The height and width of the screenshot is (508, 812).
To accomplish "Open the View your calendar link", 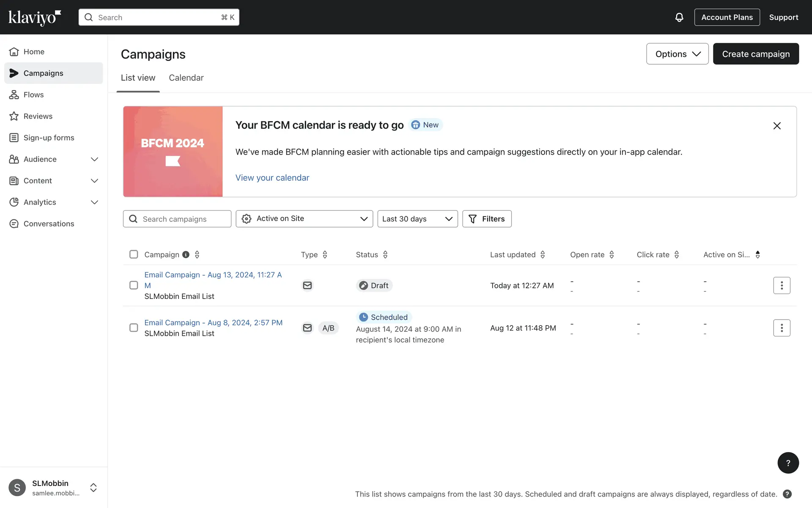I will click(272, 178).
